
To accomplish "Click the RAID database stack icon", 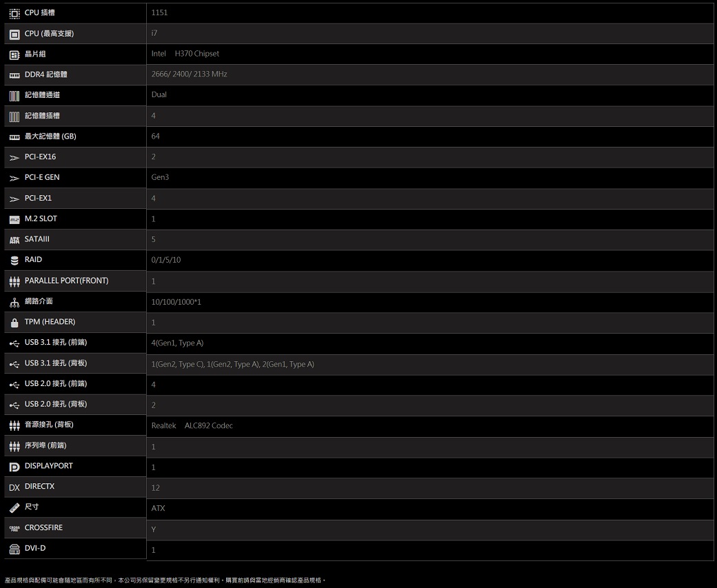I will [14, 261].
